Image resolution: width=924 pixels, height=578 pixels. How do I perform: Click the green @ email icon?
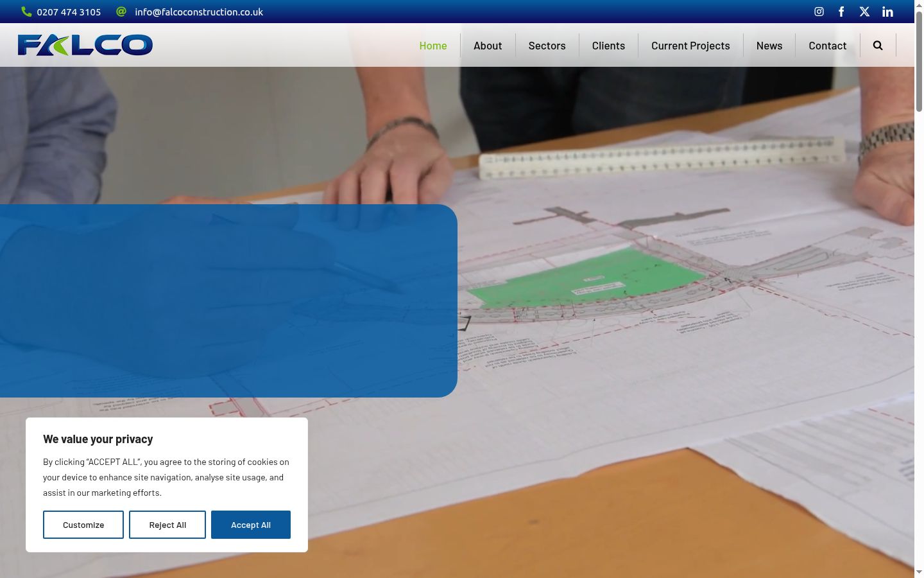point(121,12)
